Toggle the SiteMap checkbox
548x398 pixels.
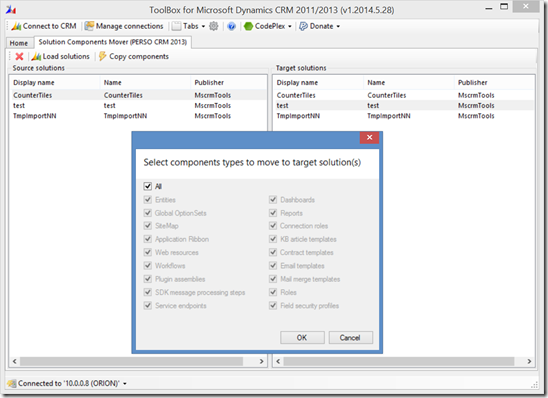click(147, 226)
